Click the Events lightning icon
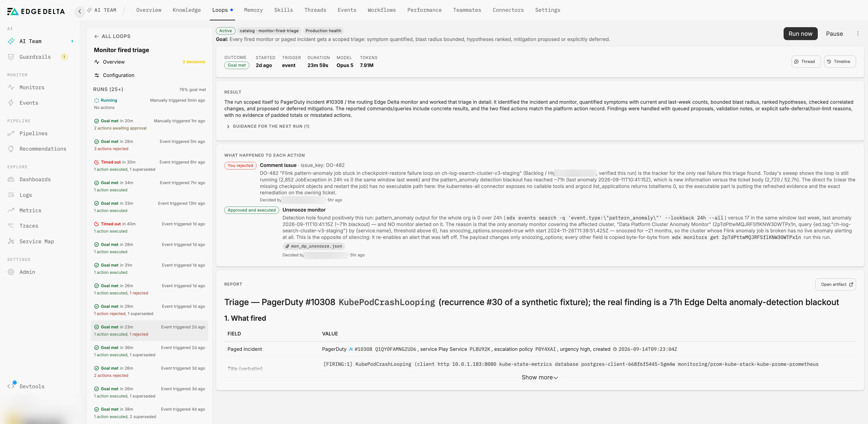 point(11,103)
